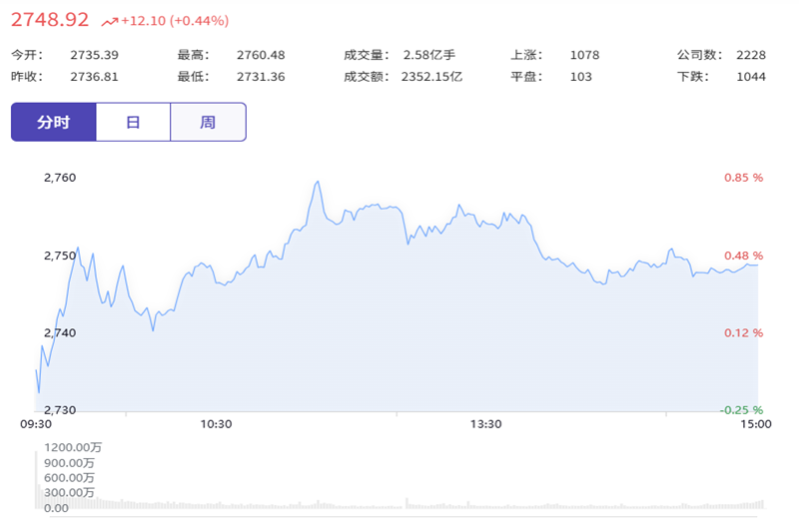Image resolution: width=799 pixels, height=532 pixels.
Task: Click the 15:00 closing time label
Action: 756,424
